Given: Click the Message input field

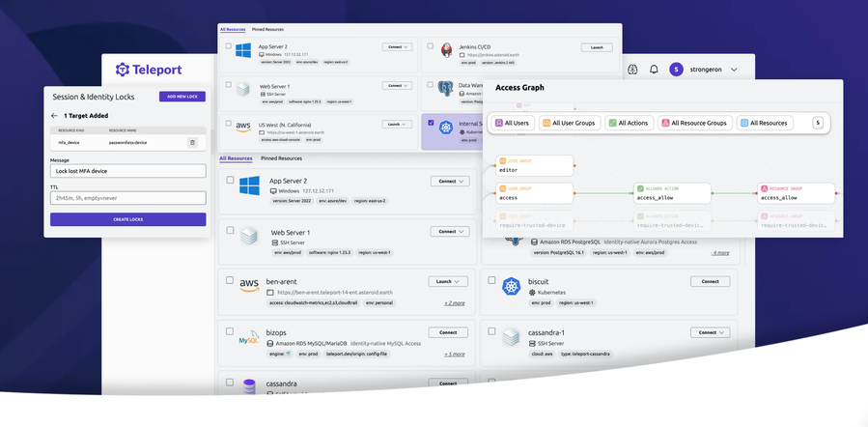Looking at the screenshot, I should click(127, 171).
